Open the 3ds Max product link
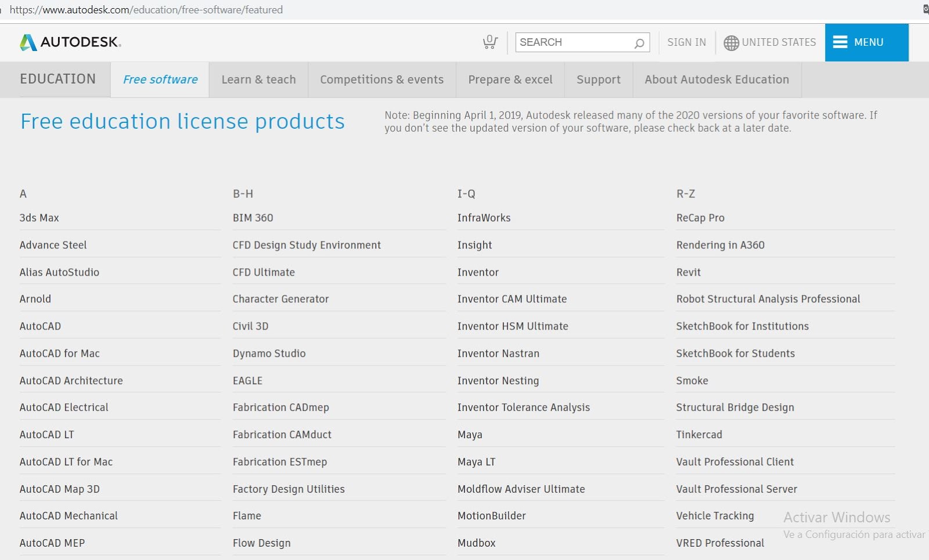Image resolution: width=929 pixels, height=560 pixels. [x=39, y=218]
